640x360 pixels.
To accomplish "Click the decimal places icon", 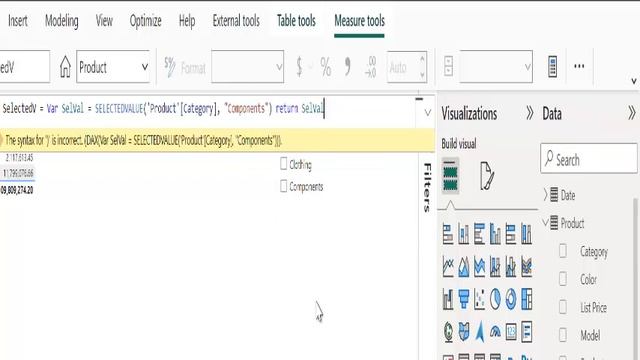I will [x=371, y=67].
